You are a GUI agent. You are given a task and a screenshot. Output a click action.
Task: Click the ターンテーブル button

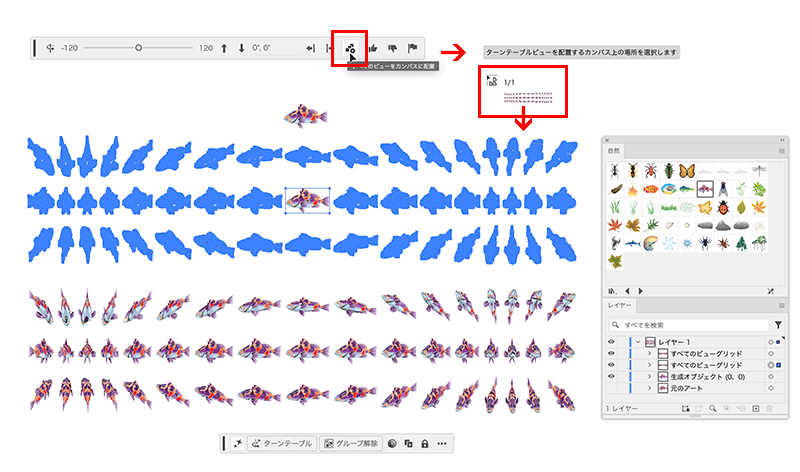click(x=282, y=443)
